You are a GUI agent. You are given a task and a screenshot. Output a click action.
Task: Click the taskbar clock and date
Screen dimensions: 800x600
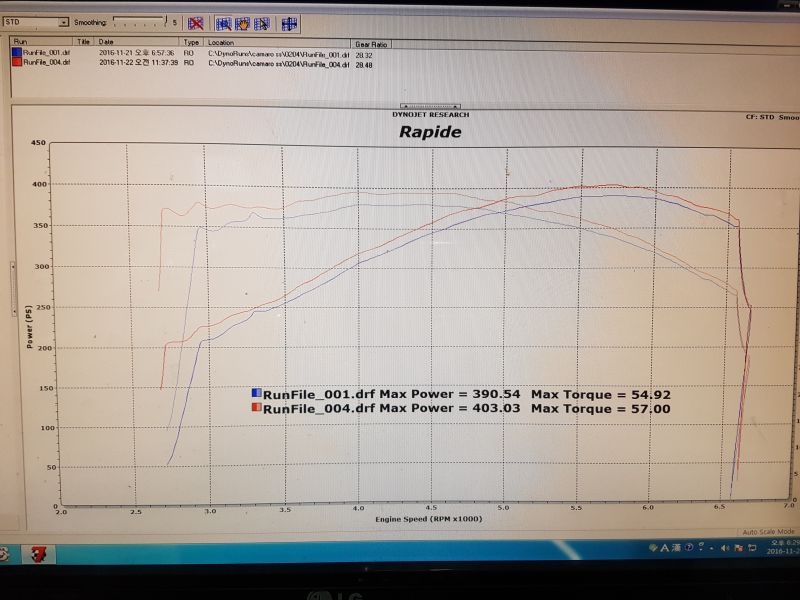pyautogui.click(x=783, y=547)
